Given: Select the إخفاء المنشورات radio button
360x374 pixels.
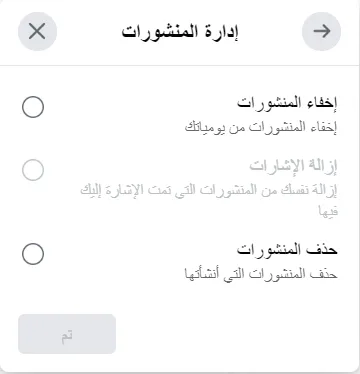Looking at the screenshot, I should coord(33,107).
